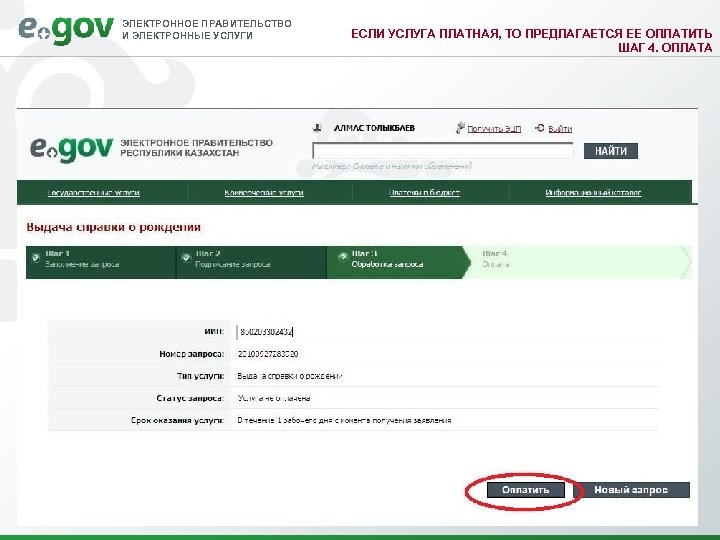Go to Шаг 3 Обработка запроса step
This screenshot has height=540, width=720.
(x=399, y=262)
